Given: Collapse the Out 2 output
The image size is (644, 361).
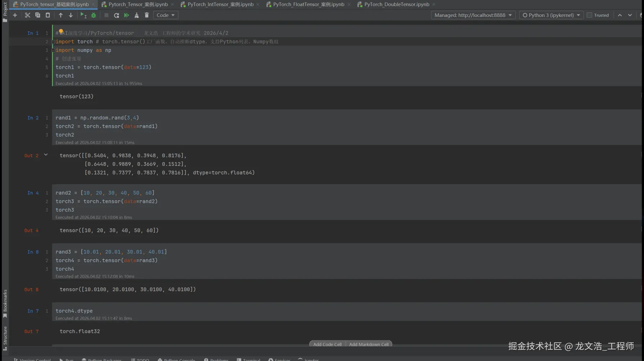Looking at the screenshot, I should point(46,155).
